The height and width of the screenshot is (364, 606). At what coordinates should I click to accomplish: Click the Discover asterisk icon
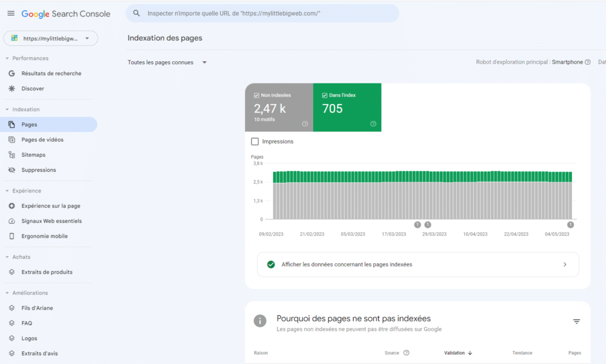(12, 88)
